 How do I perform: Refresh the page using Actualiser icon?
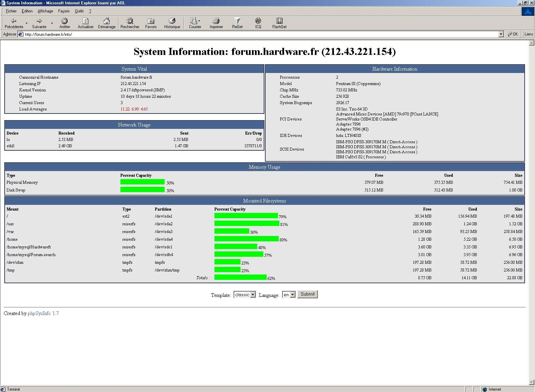click(x=86, y=21)
